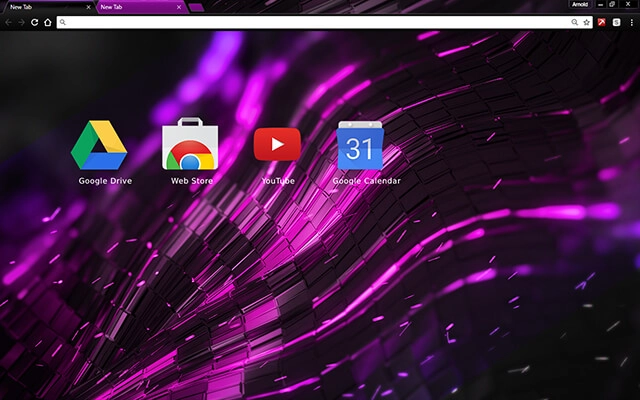This screenshot has height=400, width=640.
Task: Go back with the back arrow
Action: 9,22
